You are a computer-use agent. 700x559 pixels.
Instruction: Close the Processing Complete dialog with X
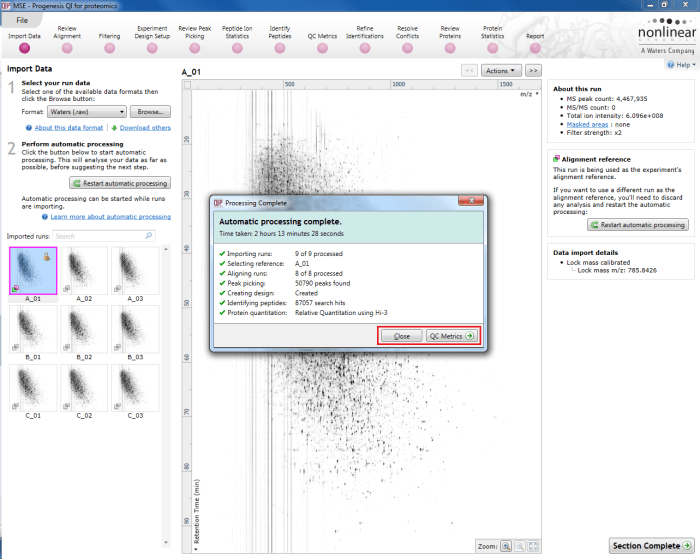[x=471, y=201]
